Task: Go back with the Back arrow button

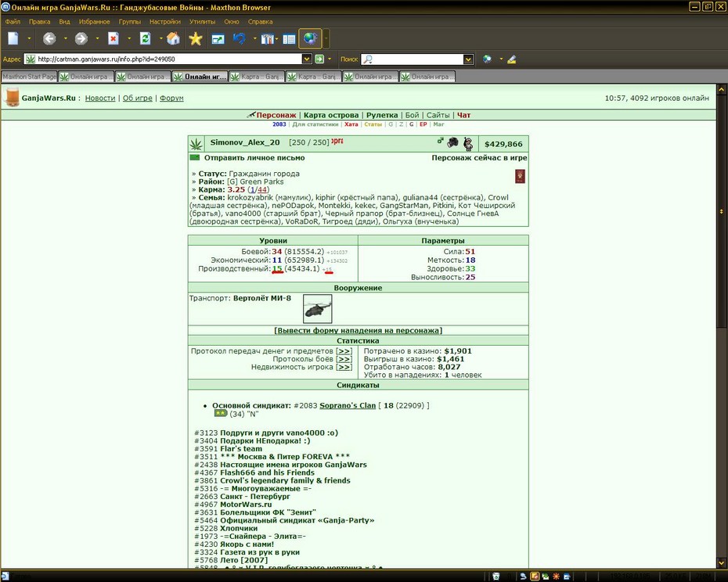Action: click(x=49, y=39)
